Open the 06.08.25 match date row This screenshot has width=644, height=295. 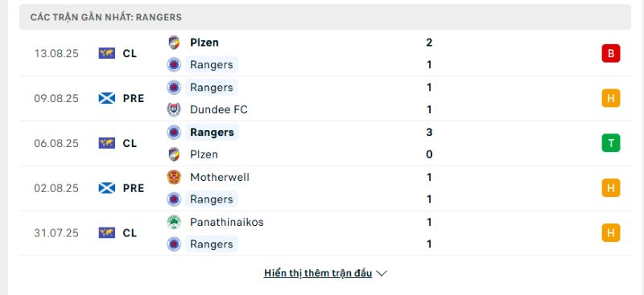click(x=325, y=143)
